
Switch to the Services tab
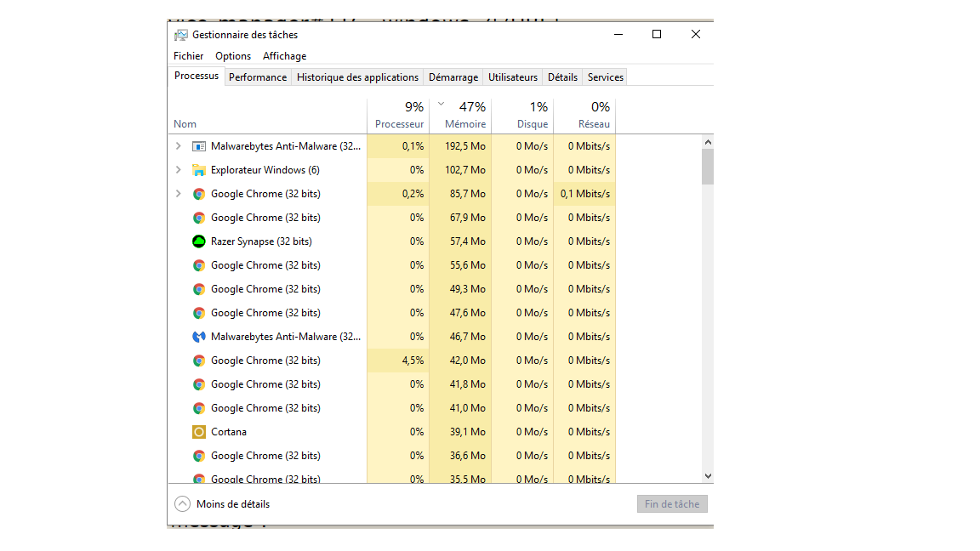[606, 77]
